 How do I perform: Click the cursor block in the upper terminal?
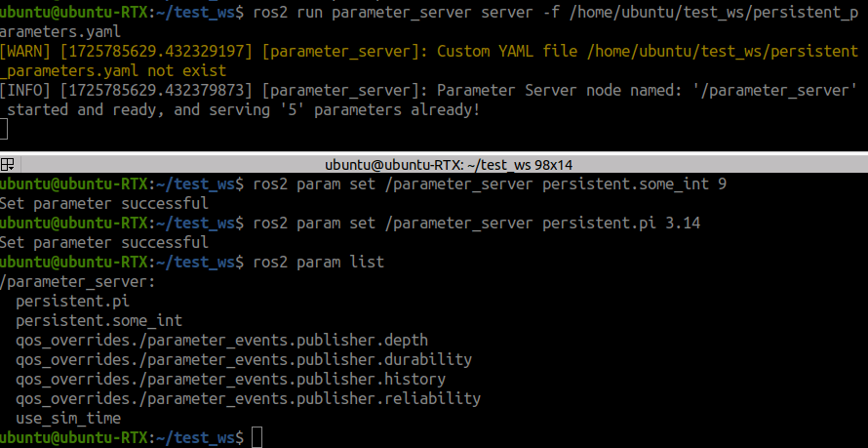coord(4,129)
